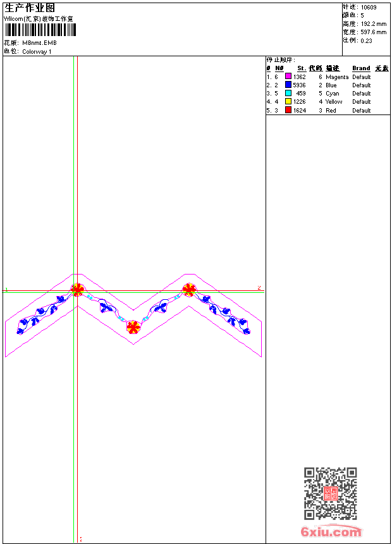The height and width of the screenshot is (544, 392).
Task: Click stitch count 1624 in Red row
Action: tap(300, 110)
